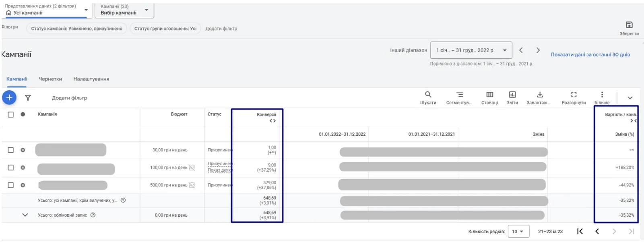Go to next table page

614,231
